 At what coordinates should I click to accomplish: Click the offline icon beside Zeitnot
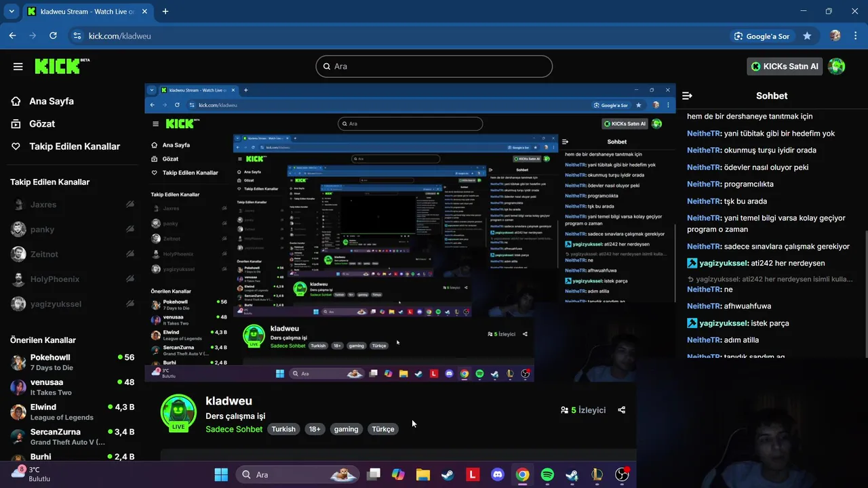[x=130, y=254]
